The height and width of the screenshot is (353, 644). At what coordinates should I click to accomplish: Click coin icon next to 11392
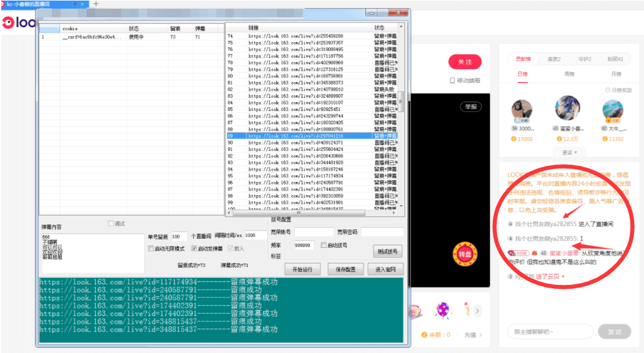tap(605, 139)
